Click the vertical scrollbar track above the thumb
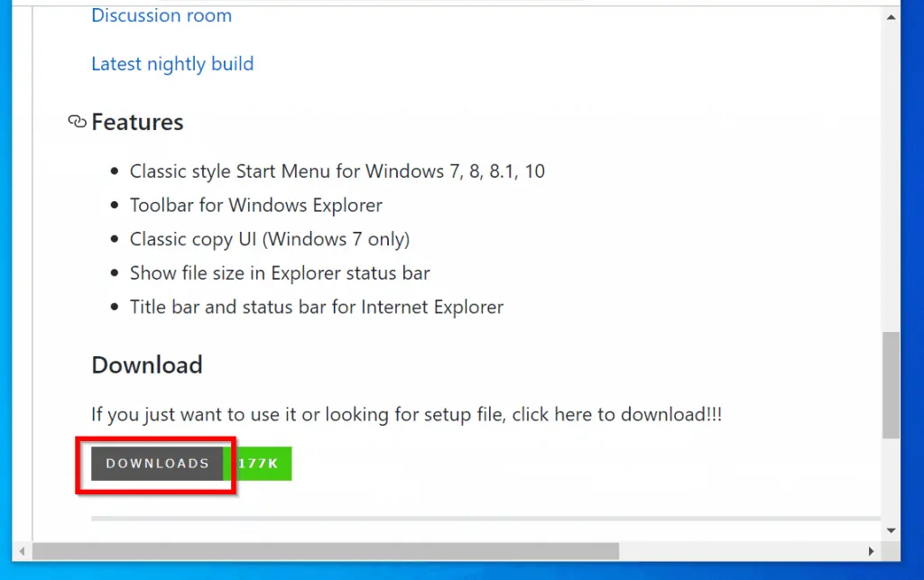This screenshot has width=924, height=580. [x=891, y=180]
